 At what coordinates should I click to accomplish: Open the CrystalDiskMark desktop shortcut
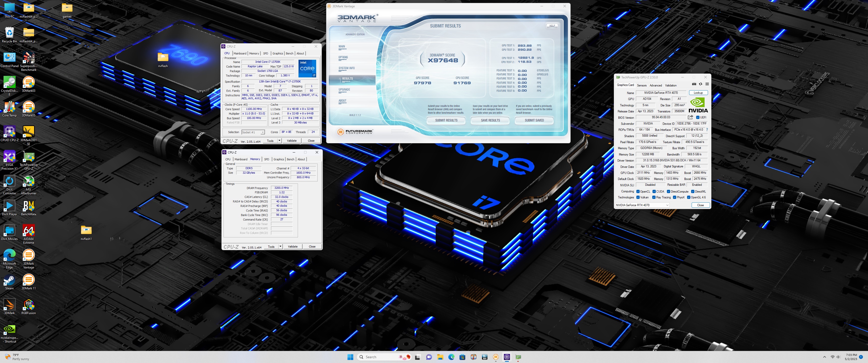coord(9,86)
